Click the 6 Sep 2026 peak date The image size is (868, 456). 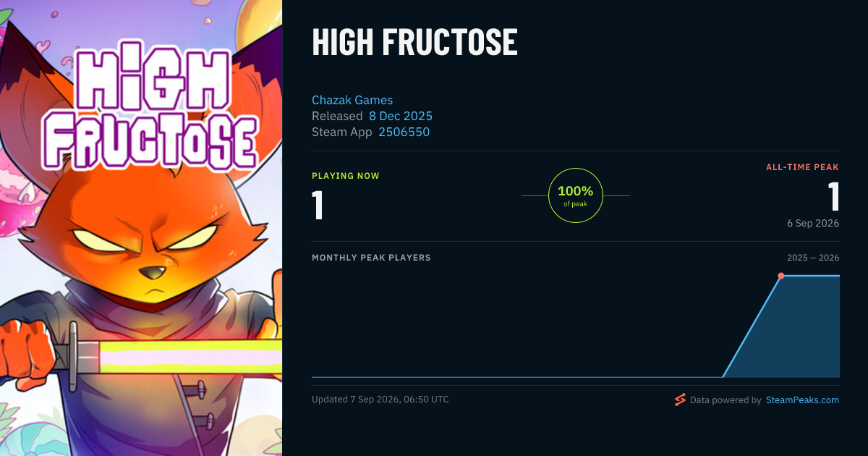point(813,223)
